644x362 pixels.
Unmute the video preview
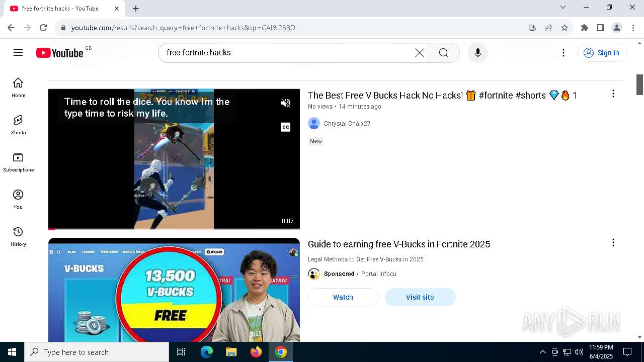(285, 103)
